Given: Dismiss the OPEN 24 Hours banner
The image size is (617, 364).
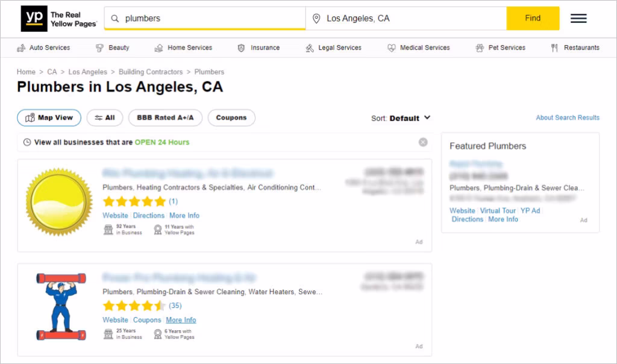Looking at the screenshot, I should pyautogui.click(x=423, y=142).
